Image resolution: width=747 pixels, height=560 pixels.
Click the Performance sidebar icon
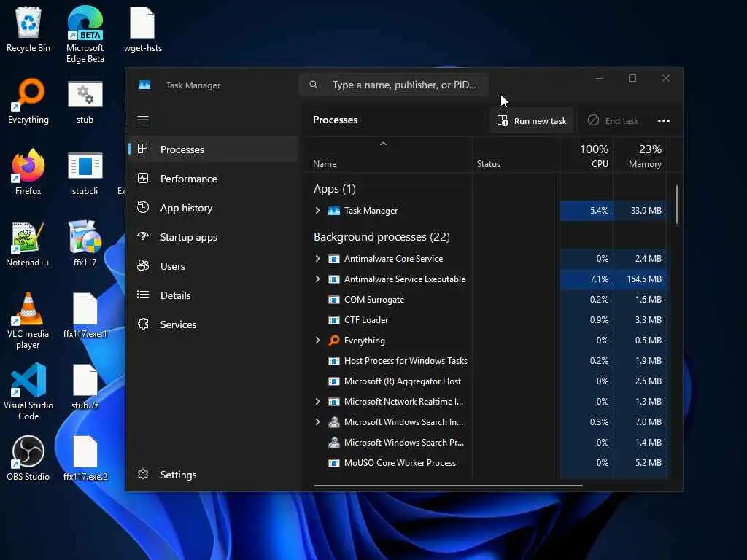pos(142,178)
